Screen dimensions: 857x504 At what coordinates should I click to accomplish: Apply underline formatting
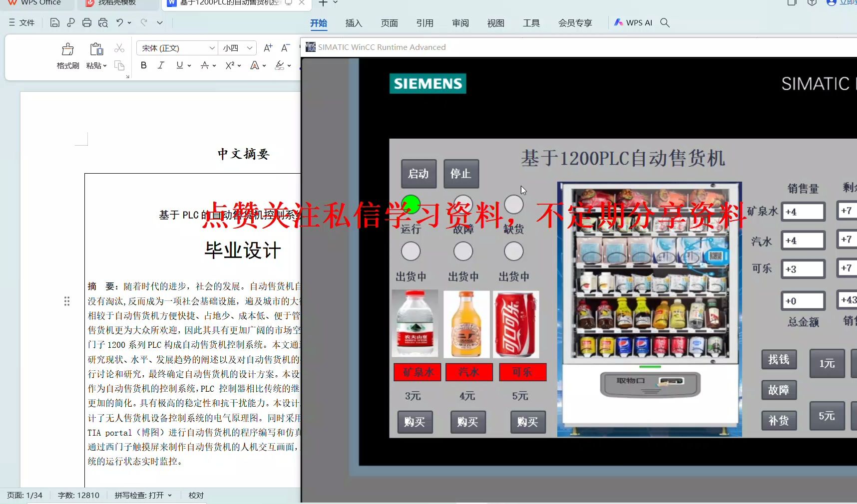tap(179, 65)
